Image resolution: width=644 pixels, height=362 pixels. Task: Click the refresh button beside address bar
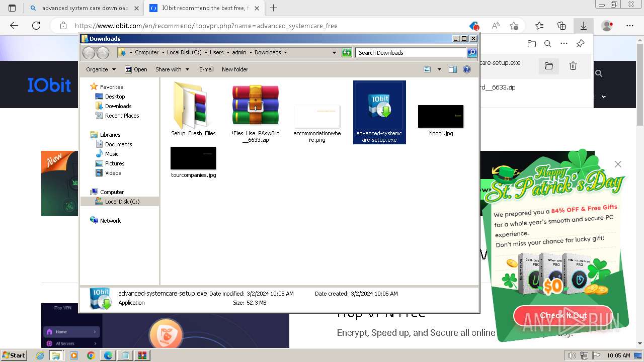coord(347,52)
